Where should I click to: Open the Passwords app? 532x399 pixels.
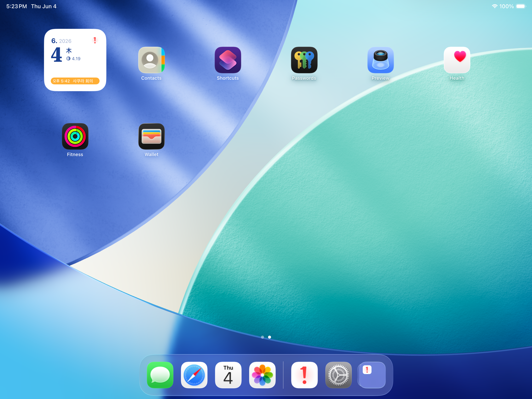[x=304, y=60]
